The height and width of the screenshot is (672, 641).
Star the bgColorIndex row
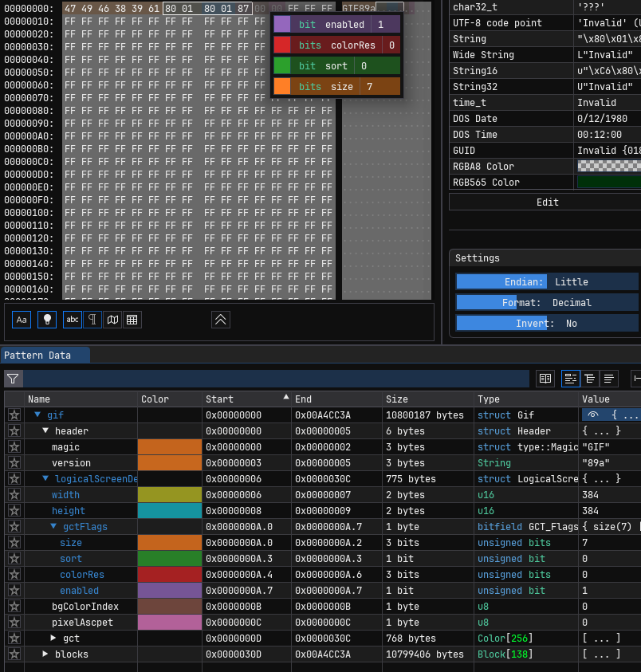(x=14, y=607)
